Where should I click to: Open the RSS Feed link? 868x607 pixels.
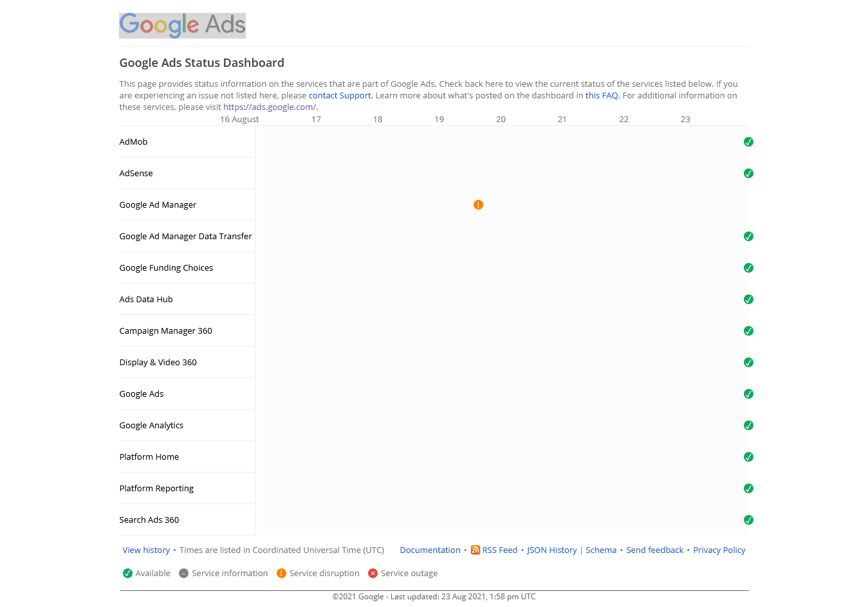pos(500,550)
